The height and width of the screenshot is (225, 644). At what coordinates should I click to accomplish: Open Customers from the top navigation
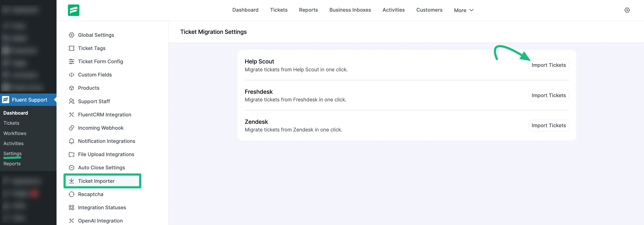click(x=429, y=10)
